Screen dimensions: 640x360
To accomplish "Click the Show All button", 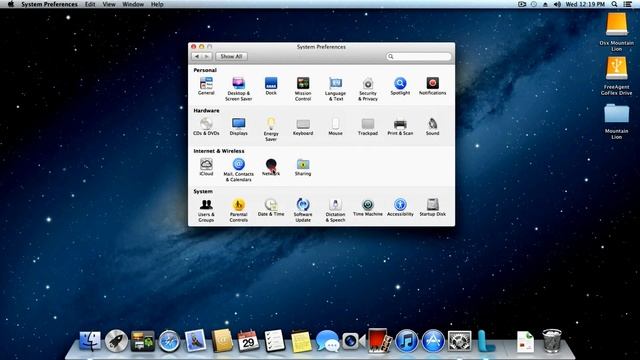I will click(231, 56).
